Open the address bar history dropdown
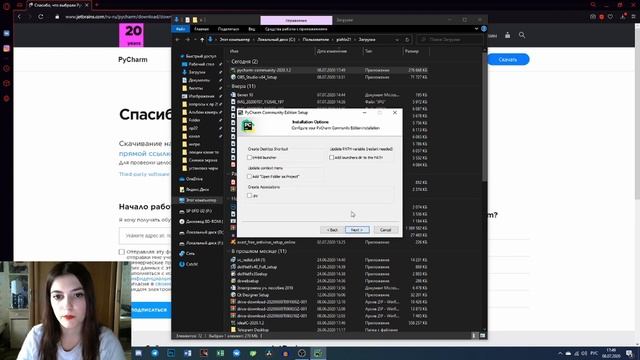The height and width of the screenshot is (360, 640). 397,40
